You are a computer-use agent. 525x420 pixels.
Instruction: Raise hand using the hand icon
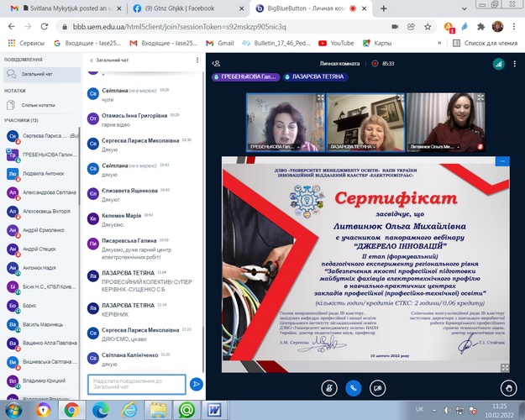point(507,388)
